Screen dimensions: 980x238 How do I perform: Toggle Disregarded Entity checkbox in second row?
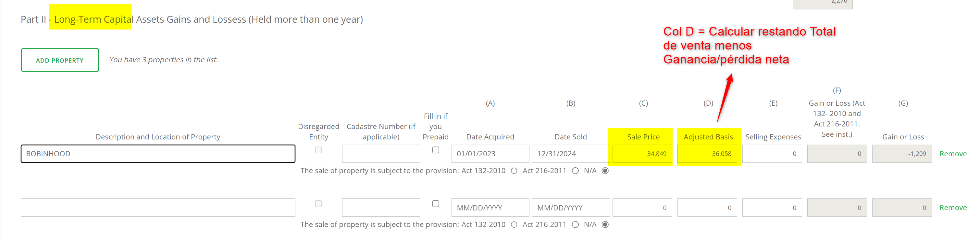click(x=318, y=204)
